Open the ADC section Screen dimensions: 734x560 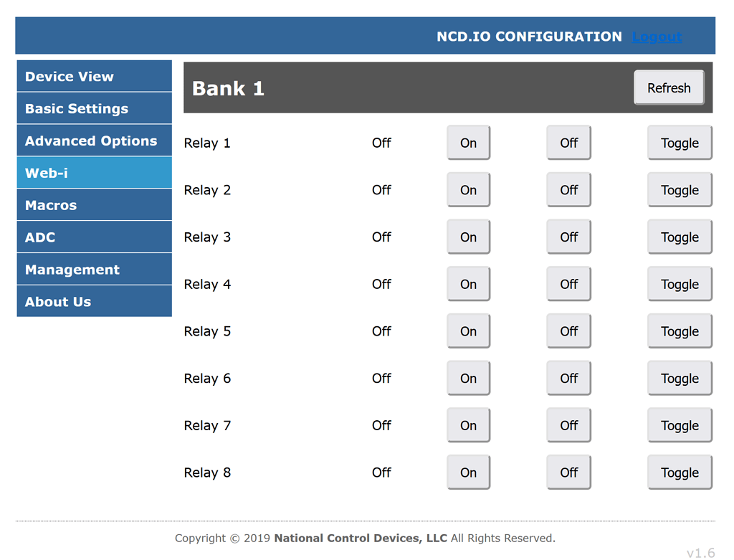(94, 237)
